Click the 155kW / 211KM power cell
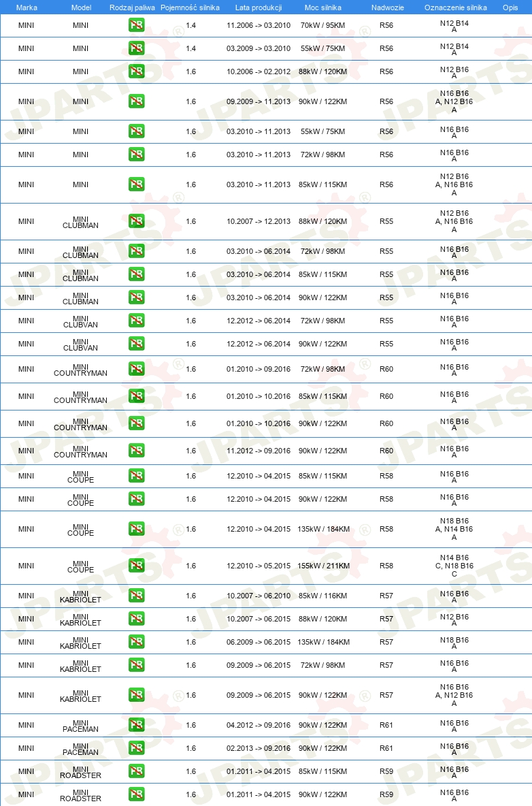 [x=324, y=566]
